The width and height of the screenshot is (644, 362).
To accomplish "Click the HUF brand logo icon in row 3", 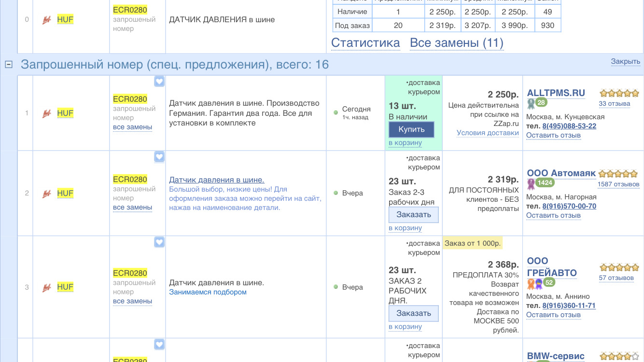I will coord(47,287).
